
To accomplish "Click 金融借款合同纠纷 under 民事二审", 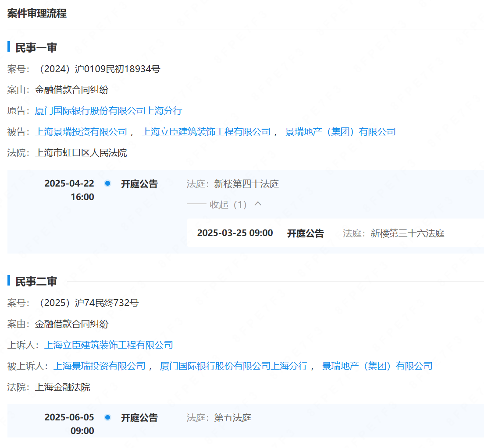I will pyautogui.click(x=71, y=324).
